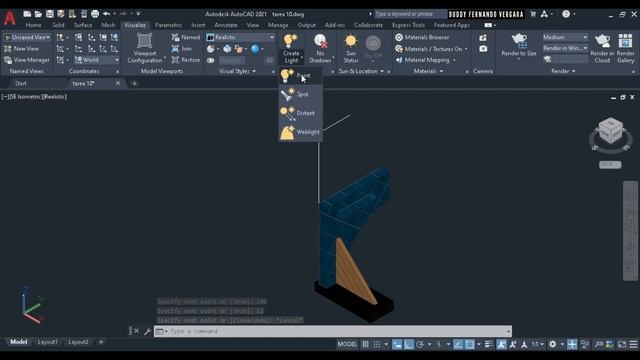Expand the Sun & Location panel
The width and height of the screenshot is (640, 360).
pyautogui.click(x=361, y=71)
